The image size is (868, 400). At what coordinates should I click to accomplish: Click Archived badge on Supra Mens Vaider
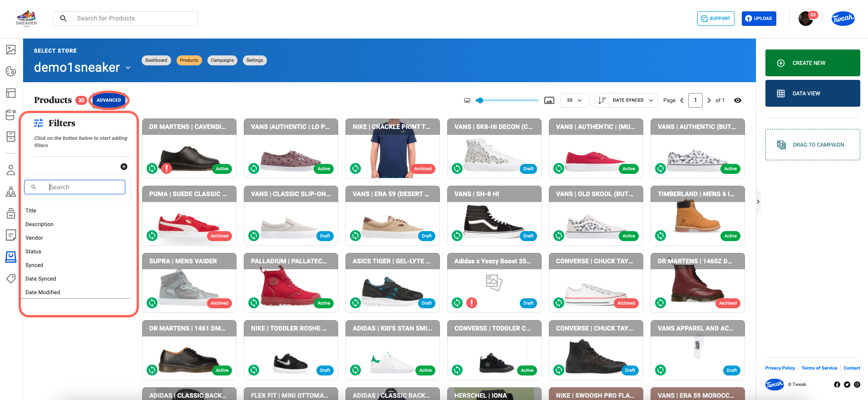pos(219,303)
